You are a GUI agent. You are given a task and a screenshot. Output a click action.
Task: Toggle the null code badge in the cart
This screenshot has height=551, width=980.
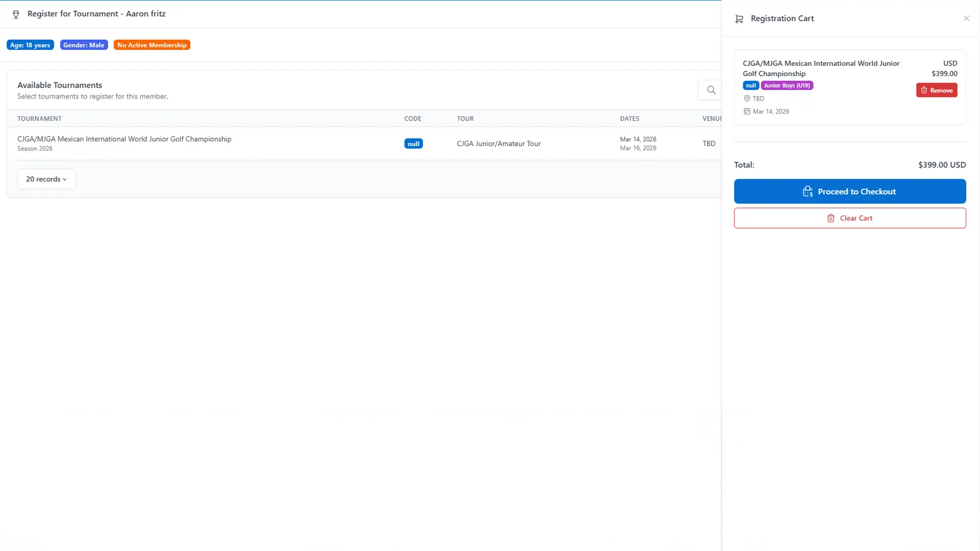pyautogui.click(x=750, y=85)
